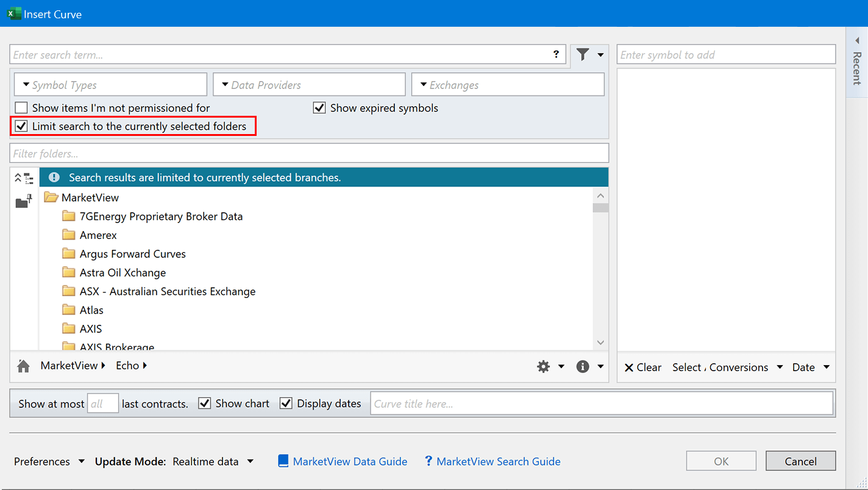Image resolution: width=868 pixels, height=490 pixels.
Task: Select the MarketView root folder
Action: click(x=90, y=197)
